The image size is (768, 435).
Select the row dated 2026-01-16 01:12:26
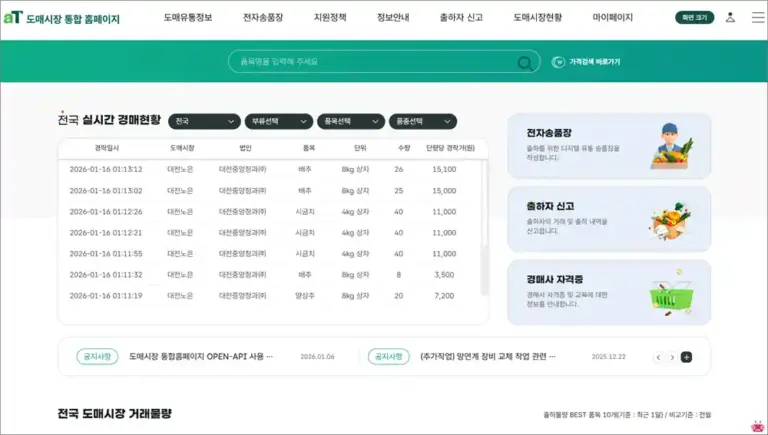pos(269,212)
